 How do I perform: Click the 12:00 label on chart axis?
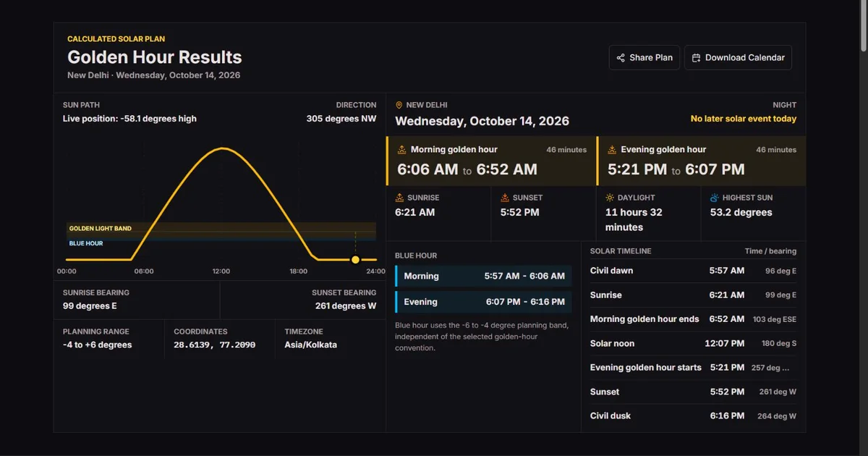(x=221, y=271)
